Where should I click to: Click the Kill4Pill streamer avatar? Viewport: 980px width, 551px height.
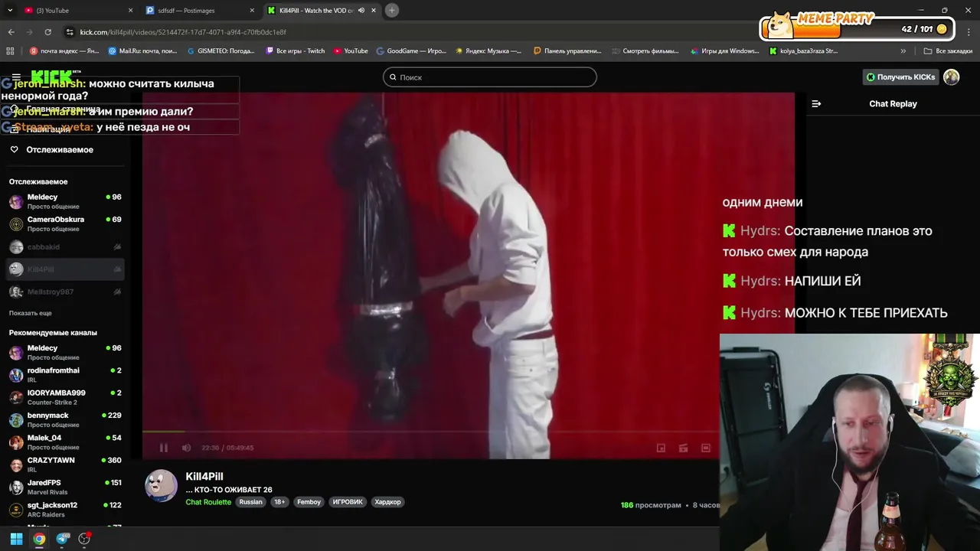pos(161,486)
